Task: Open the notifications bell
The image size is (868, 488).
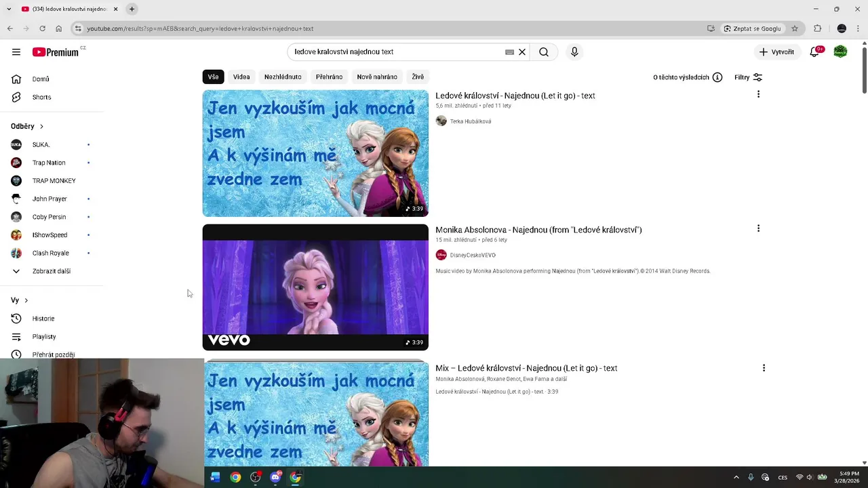Action: (x=815, y=52)
